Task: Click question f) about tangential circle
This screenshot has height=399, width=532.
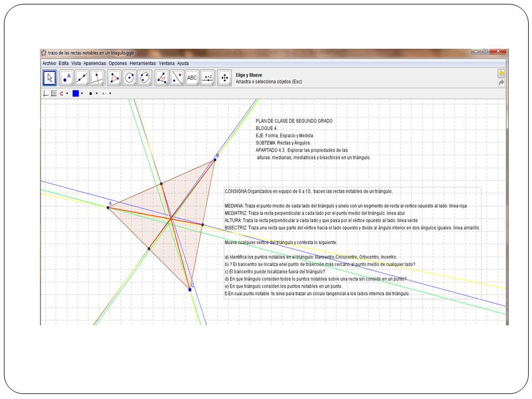Action: coord(317,294)
